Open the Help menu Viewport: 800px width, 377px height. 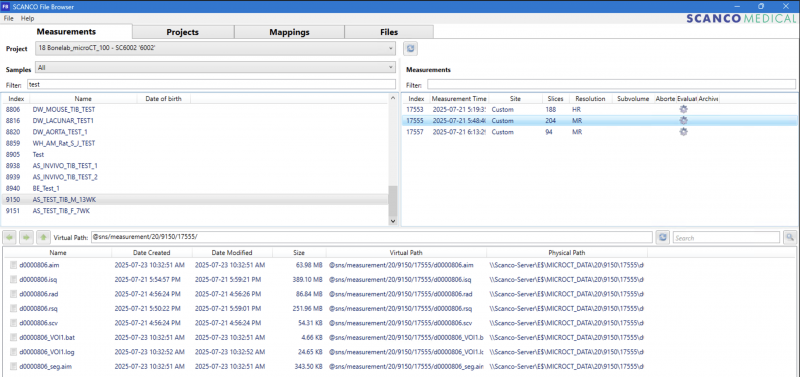[28, 18]
